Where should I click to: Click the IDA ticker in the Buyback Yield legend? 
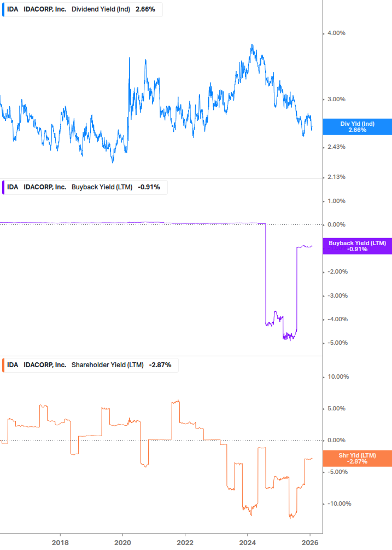click(x=13, y=187)
